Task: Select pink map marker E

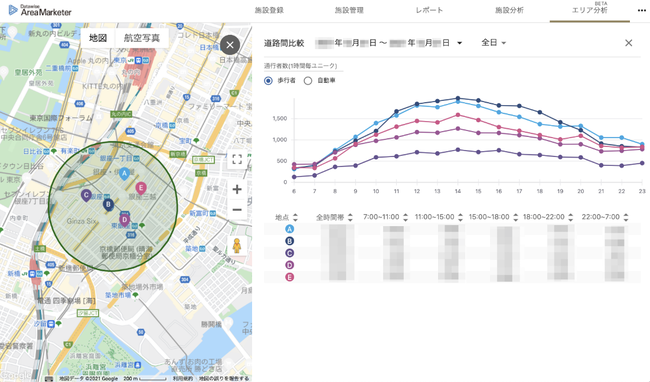Action: tap(141, 189)
